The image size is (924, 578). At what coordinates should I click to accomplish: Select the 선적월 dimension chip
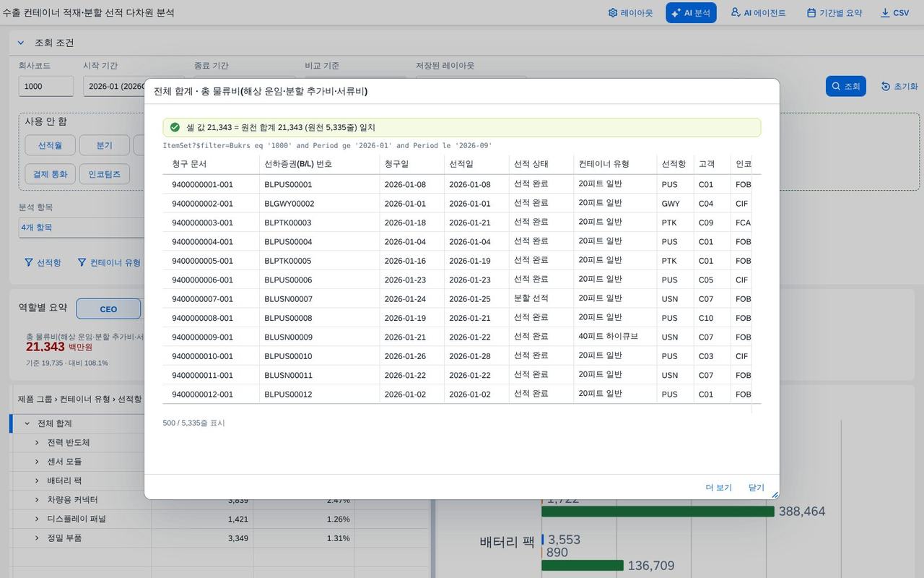click(50, 145)
